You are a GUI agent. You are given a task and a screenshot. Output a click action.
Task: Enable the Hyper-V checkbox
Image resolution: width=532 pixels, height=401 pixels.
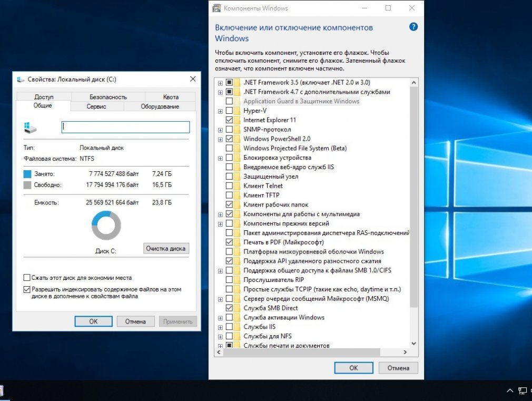coord(229,111)
